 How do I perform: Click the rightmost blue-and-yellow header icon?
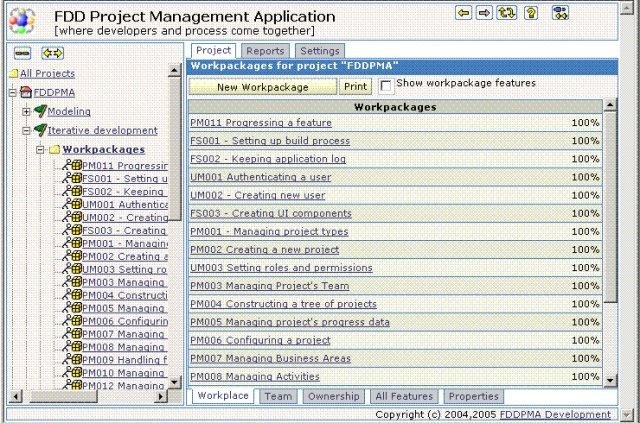[560, 13]
